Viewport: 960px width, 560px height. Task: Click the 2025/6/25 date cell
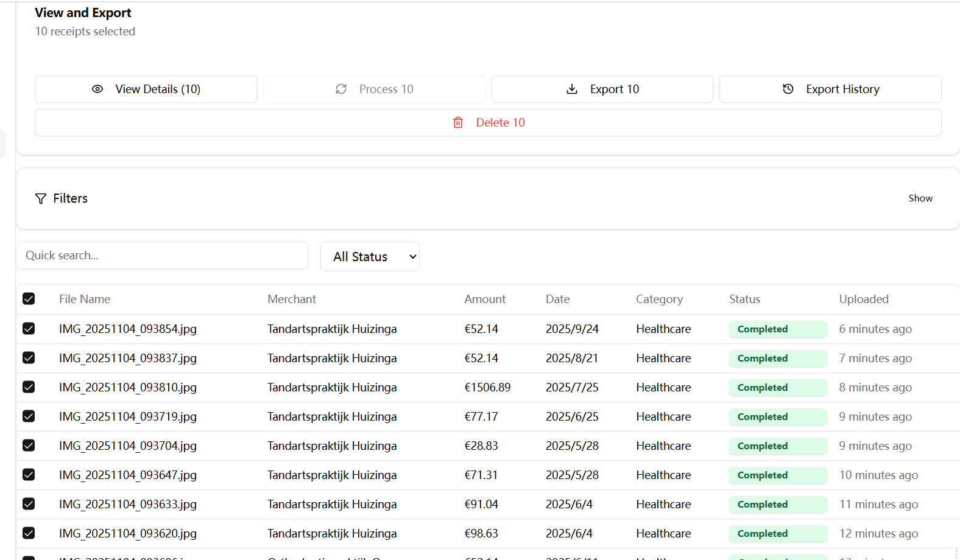(x=572, y=416)
